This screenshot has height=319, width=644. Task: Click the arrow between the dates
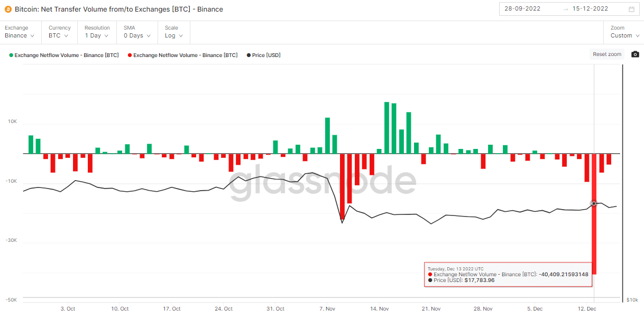click(x=566, y=9)
